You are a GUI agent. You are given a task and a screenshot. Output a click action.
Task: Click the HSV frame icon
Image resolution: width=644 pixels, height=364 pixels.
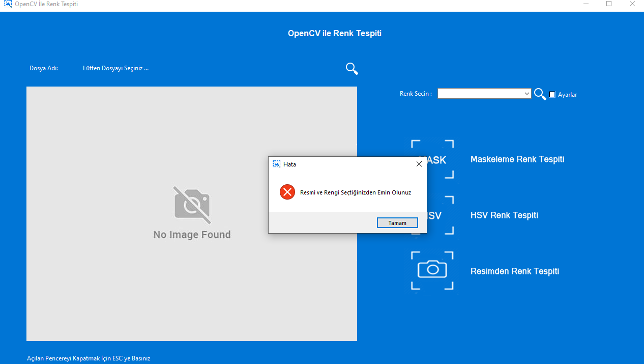point(432,215)
